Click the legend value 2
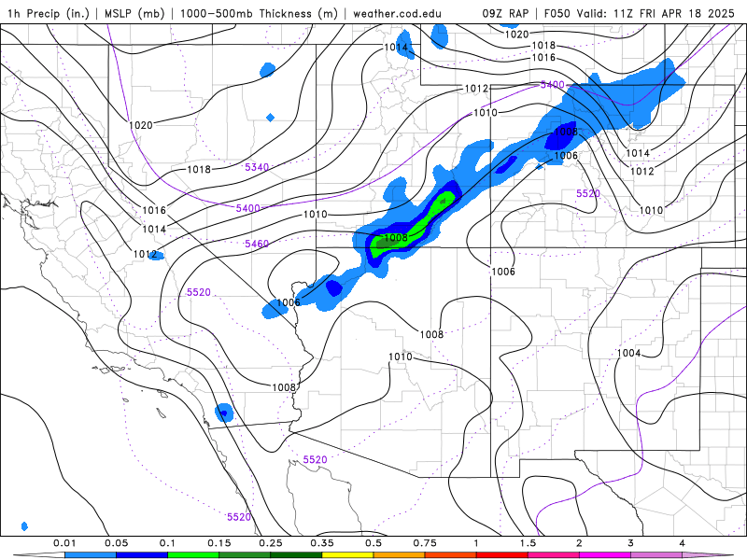This screenshot has height=560, width=747. 579,543
